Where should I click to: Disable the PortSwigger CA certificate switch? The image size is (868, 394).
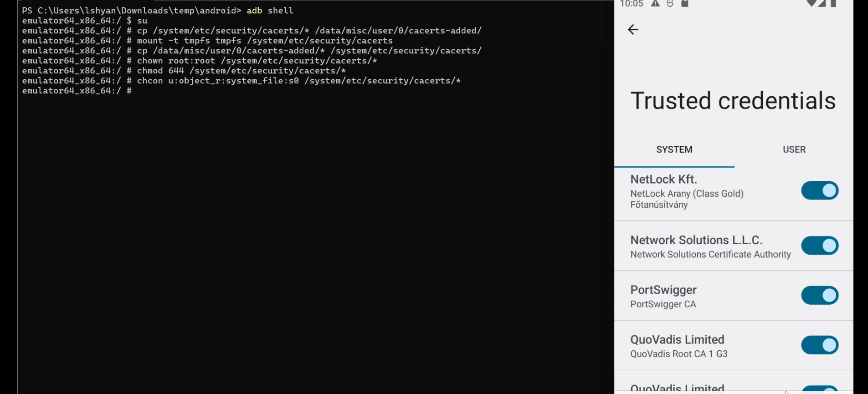pos(819,295)
